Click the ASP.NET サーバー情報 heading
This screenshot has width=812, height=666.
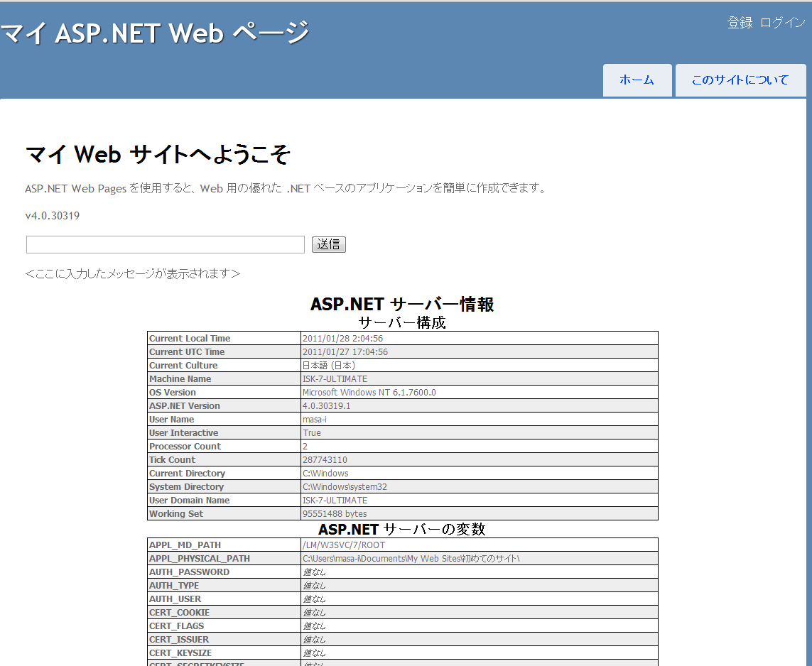pos(402,305)
